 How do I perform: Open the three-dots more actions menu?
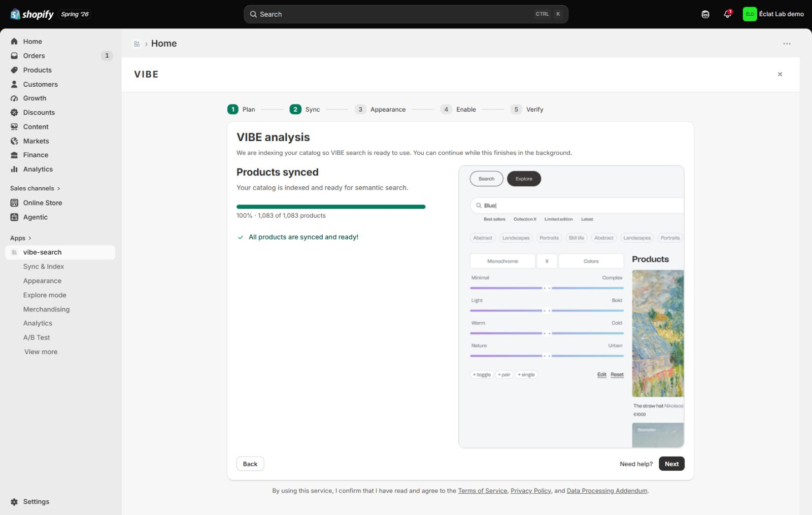pyautogui.click(x=787, y=44)
